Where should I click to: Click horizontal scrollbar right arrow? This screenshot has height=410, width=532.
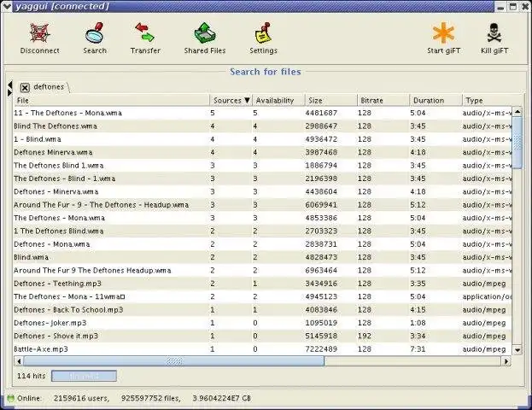(506, 361)
